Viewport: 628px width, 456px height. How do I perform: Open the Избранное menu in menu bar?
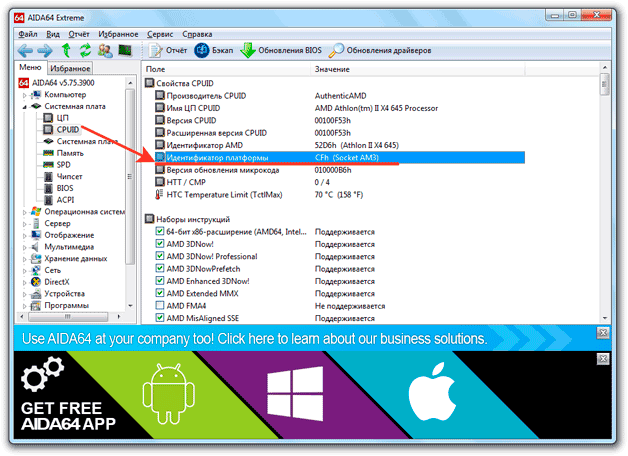click(118, 34)
